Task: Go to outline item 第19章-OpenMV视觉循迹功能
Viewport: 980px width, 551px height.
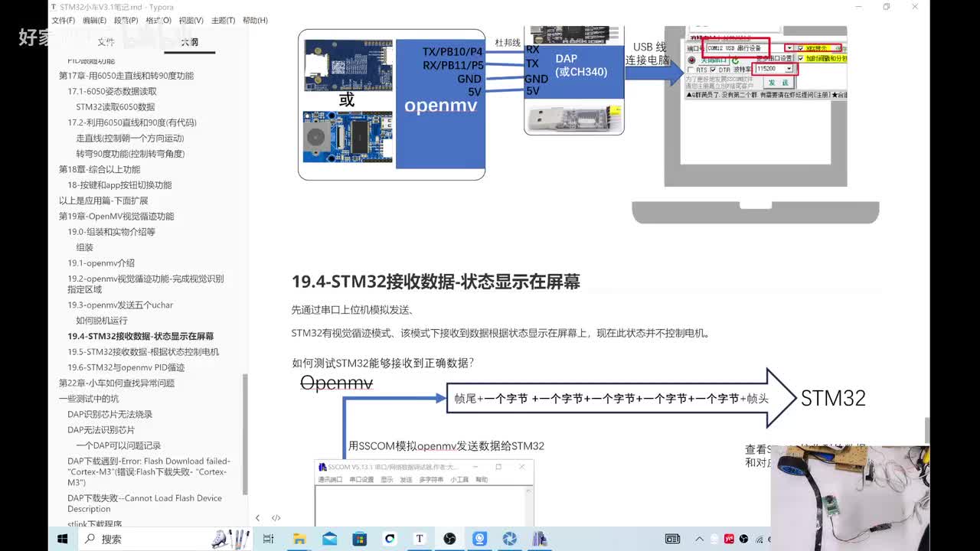Action: [116, 217]
